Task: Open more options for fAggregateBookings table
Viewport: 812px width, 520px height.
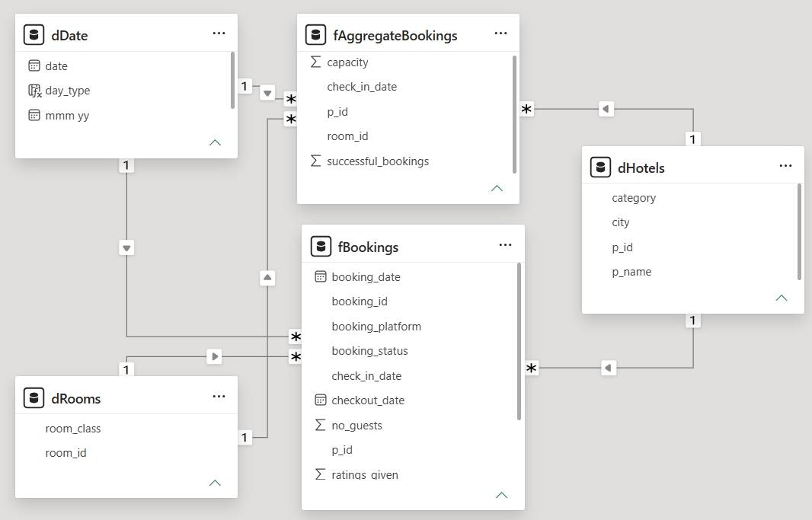Action: tap(500, 33)
